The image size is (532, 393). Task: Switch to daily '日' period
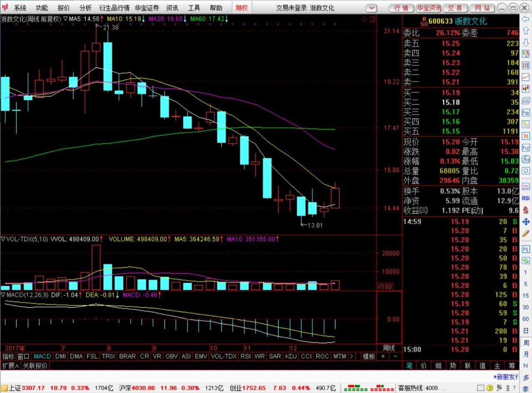(x=526, y=331)
